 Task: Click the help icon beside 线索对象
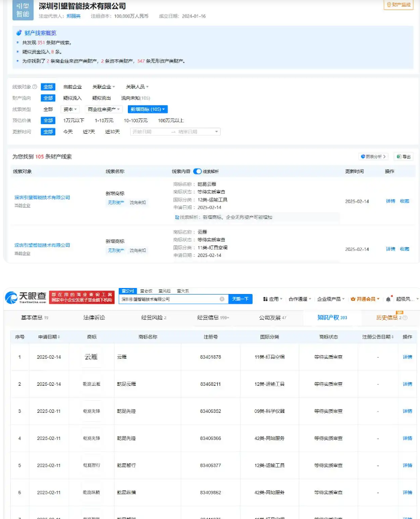pyautogui.click(x=34, y=87)
